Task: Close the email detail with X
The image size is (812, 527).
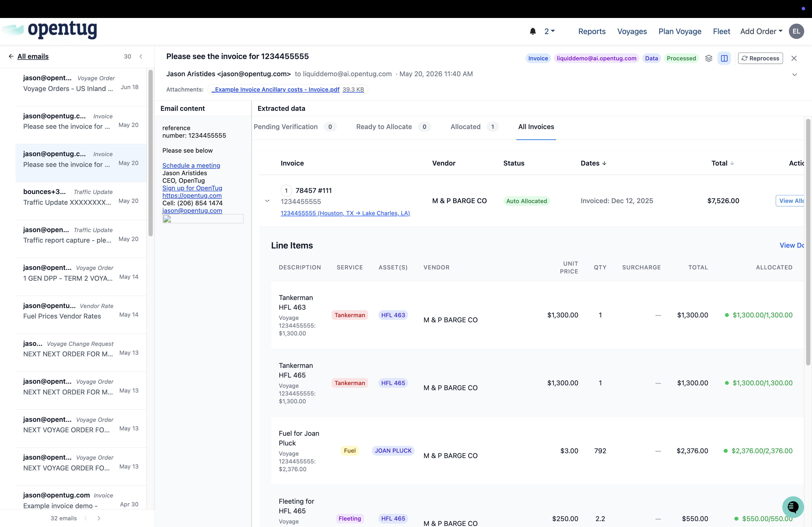Action: pos(794,58)
